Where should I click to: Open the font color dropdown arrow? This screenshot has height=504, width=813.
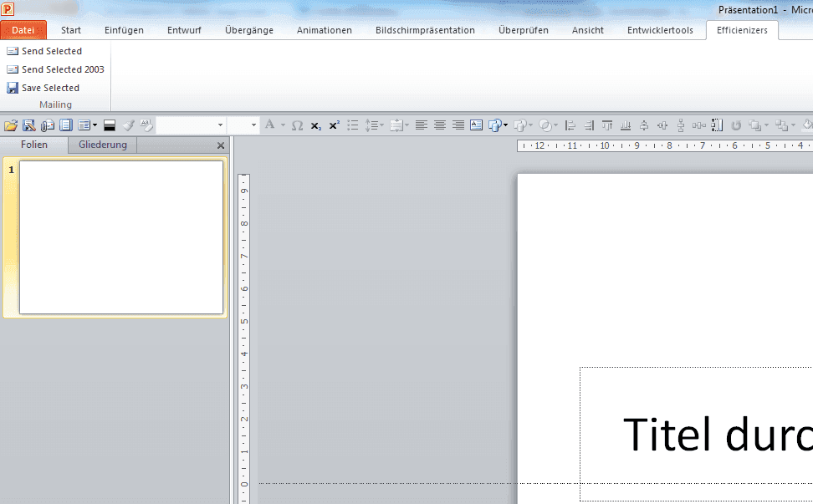tap(283, 125)
